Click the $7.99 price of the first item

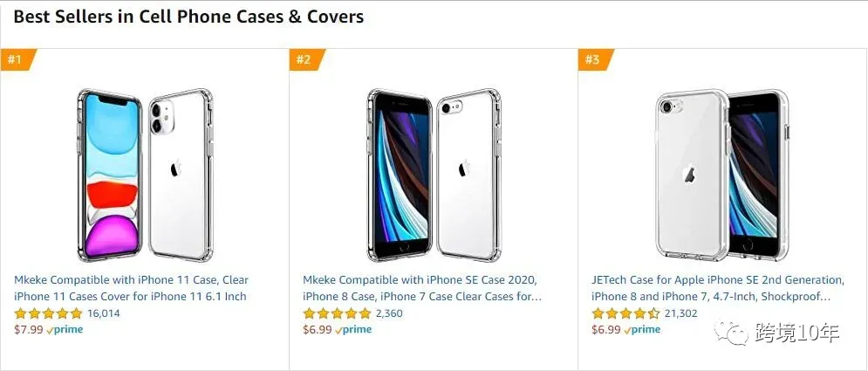[x=29, y=330]
